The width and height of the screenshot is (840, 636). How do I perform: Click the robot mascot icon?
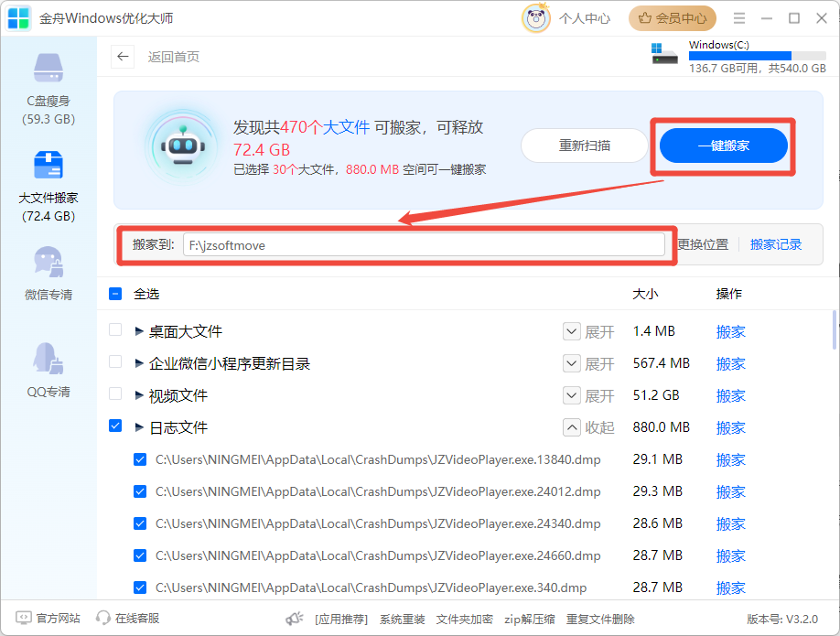coord(183,146)
